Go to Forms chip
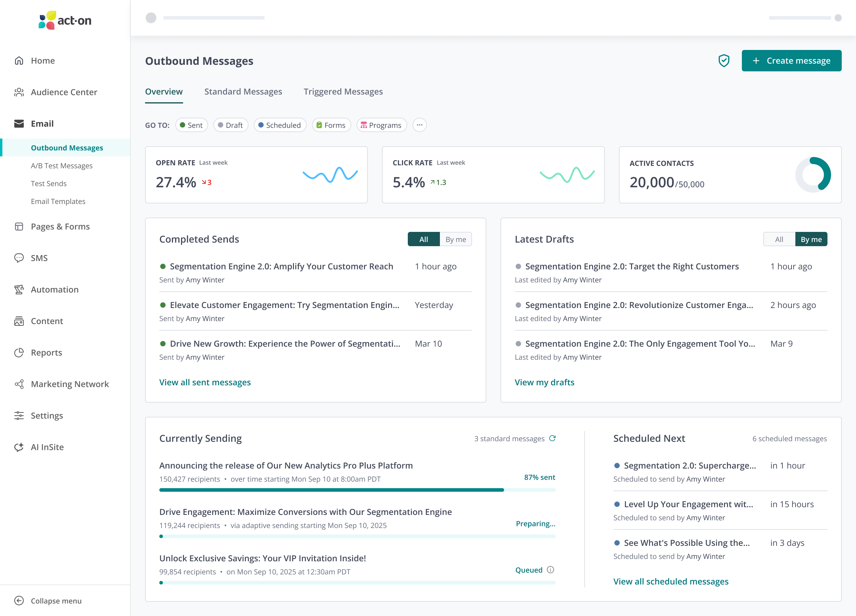The width and height of the screenshot is (856, 616). [331, 125]
